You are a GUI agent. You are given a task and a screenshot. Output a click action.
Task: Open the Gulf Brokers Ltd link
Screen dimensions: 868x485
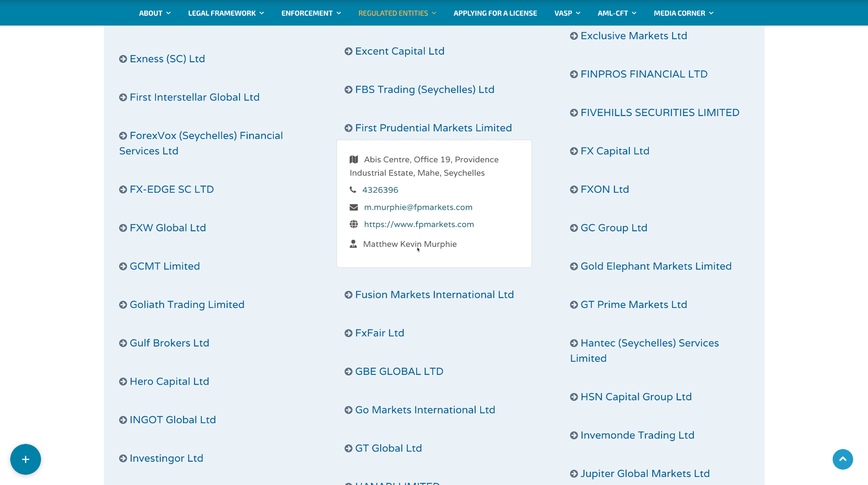169,343
